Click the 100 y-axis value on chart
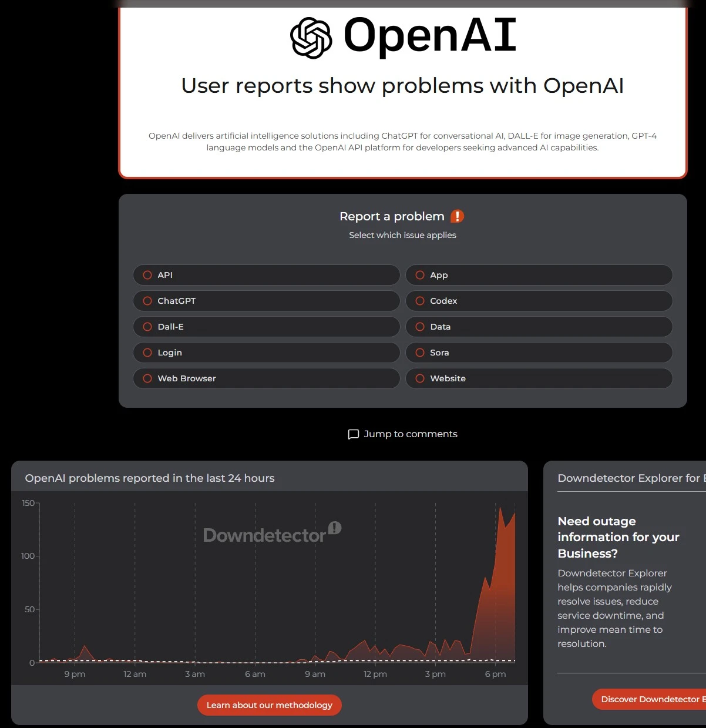Viewport: 706px width, 728px height. [x=28, y=556]
